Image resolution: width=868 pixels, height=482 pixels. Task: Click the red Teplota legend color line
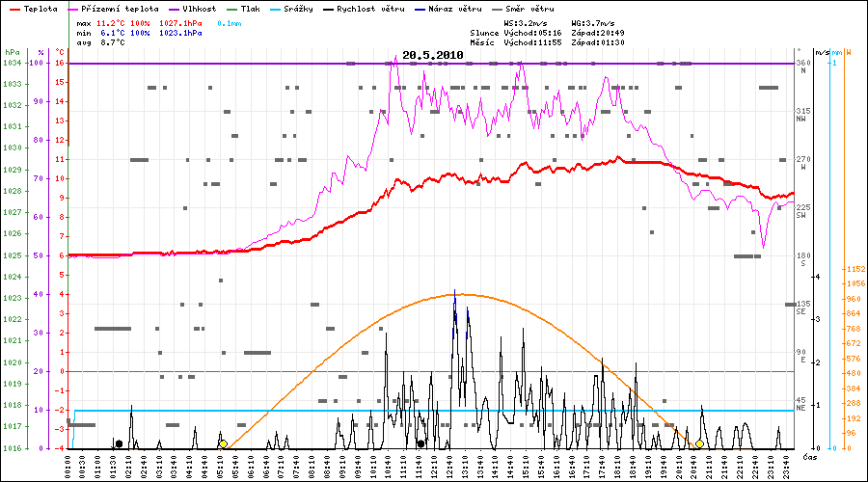pos(14,10)
